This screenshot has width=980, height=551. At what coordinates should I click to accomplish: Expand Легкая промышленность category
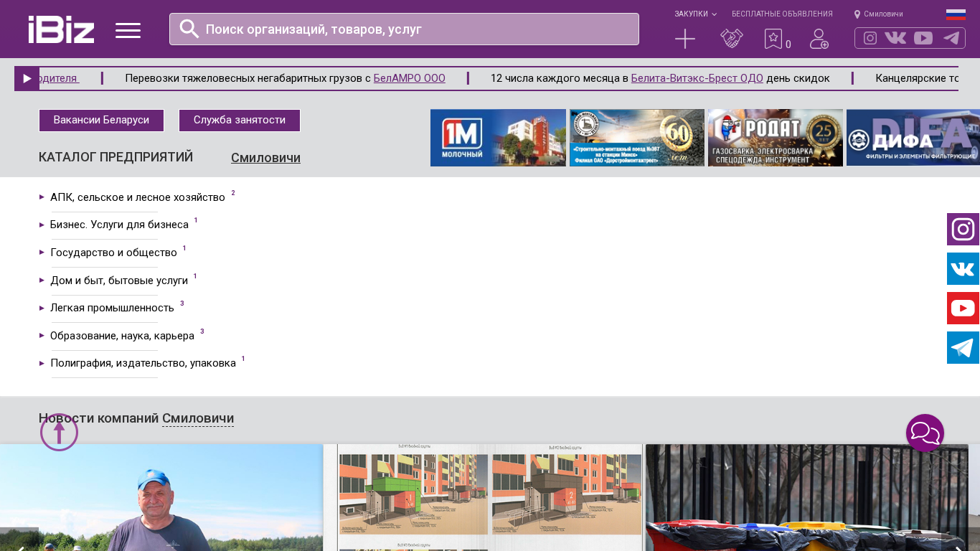pos(112,308)
